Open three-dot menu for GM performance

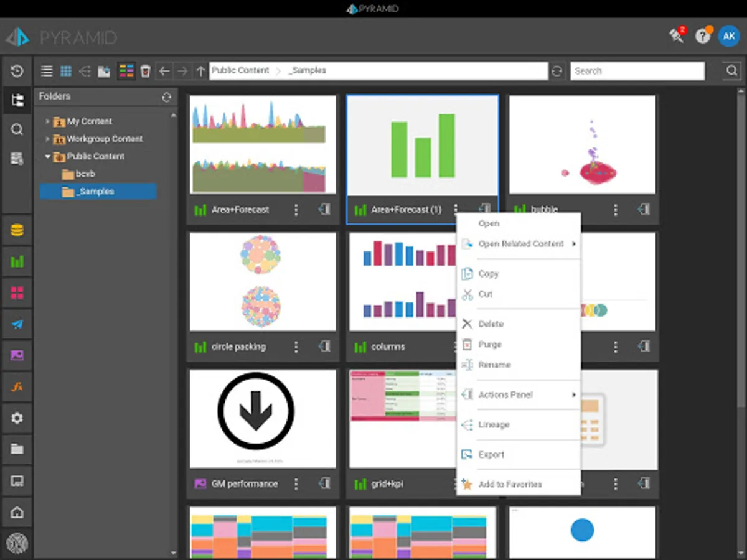[296, 483]
